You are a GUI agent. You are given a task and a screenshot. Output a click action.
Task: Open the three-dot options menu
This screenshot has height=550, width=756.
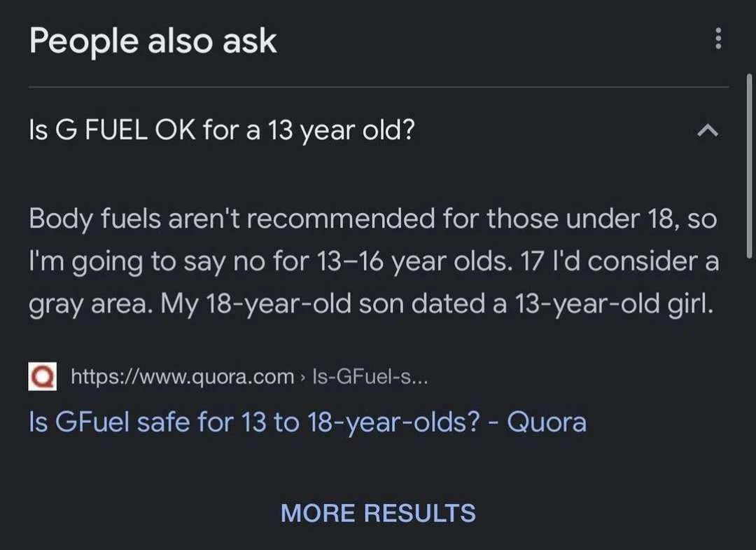(717, 39)
